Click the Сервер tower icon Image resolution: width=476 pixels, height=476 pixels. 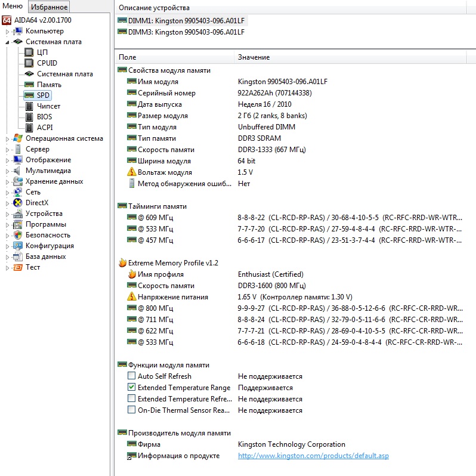coord(18,149)
